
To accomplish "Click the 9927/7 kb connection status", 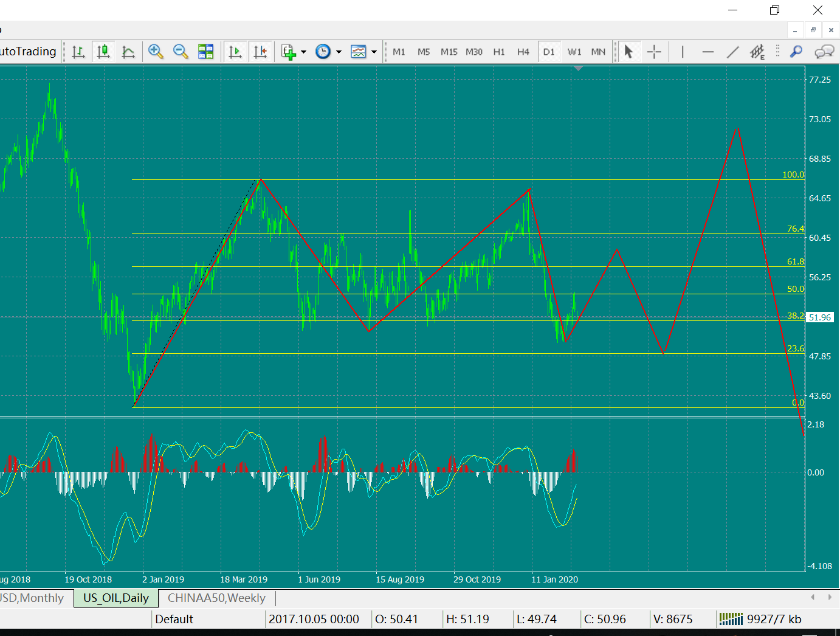I will (x=760, y=619).
